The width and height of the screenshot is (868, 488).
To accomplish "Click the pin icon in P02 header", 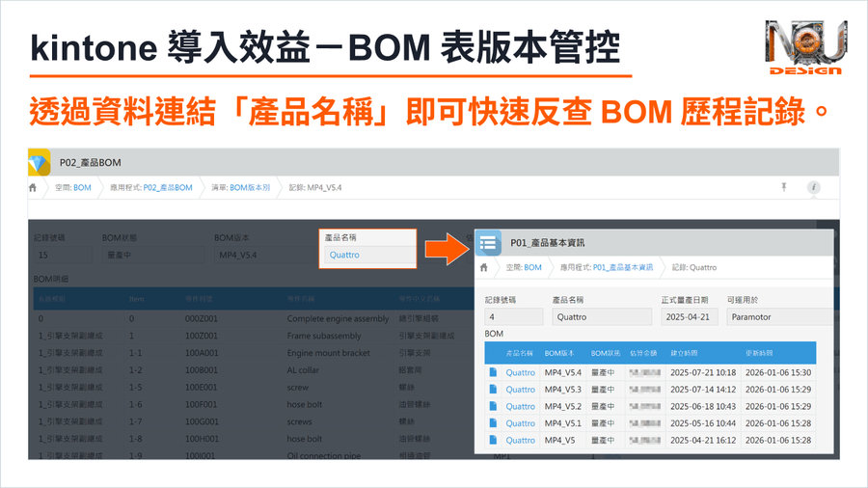I will click(784, 187).
